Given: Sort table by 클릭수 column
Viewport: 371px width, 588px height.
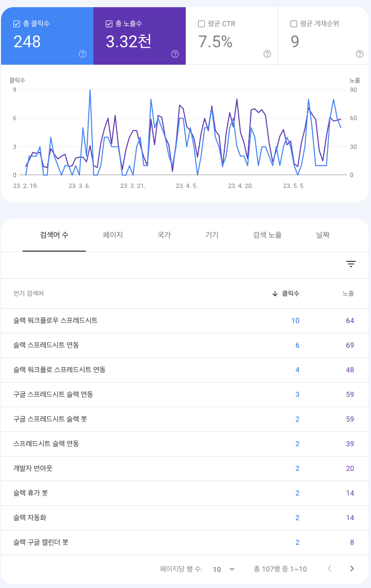Looking at the screenshot, I should 290,294.
